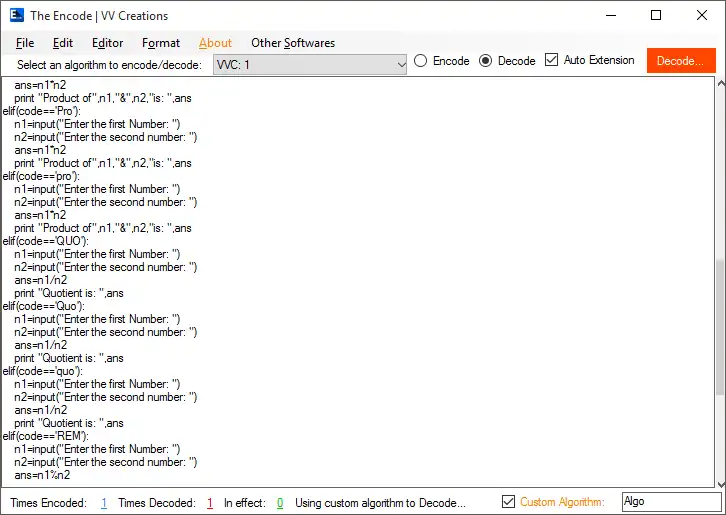
Task: Toggle the Custom Algorithm checkbox
Action: coord(508,502)
